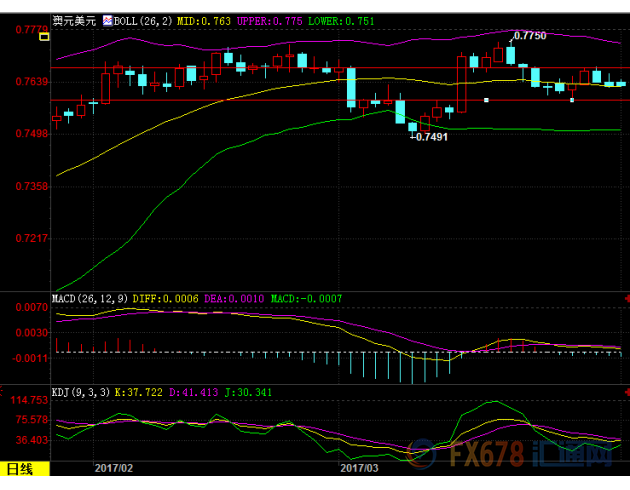Screen dimensions: 630x490
Task: Click the DIFF:0.0006 value
Action: click(x=165, y=298)
